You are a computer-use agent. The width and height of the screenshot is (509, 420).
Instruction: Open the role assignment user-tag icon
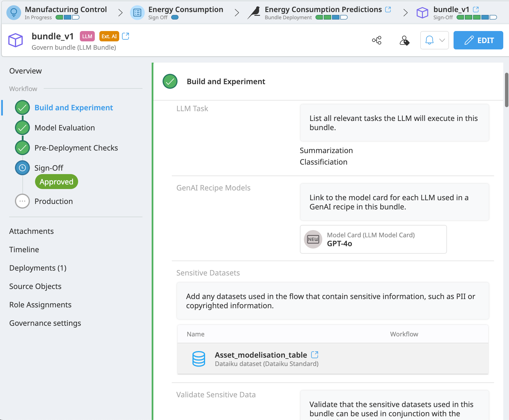[x=404, y=40]
